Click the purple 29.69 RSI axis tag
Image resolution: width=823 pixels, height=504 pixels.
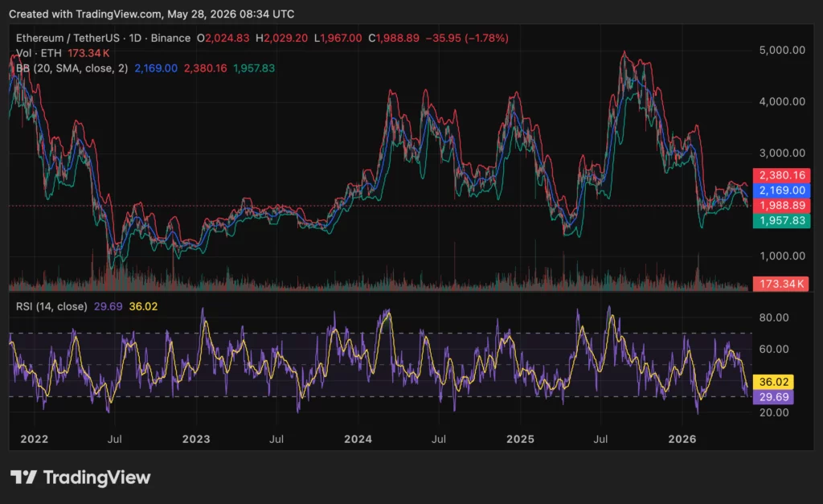[x=773, y=397]
